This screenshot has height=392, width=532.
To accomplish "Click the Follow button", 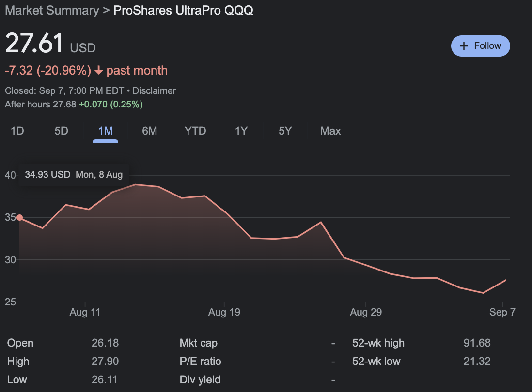I will [480, 46].
